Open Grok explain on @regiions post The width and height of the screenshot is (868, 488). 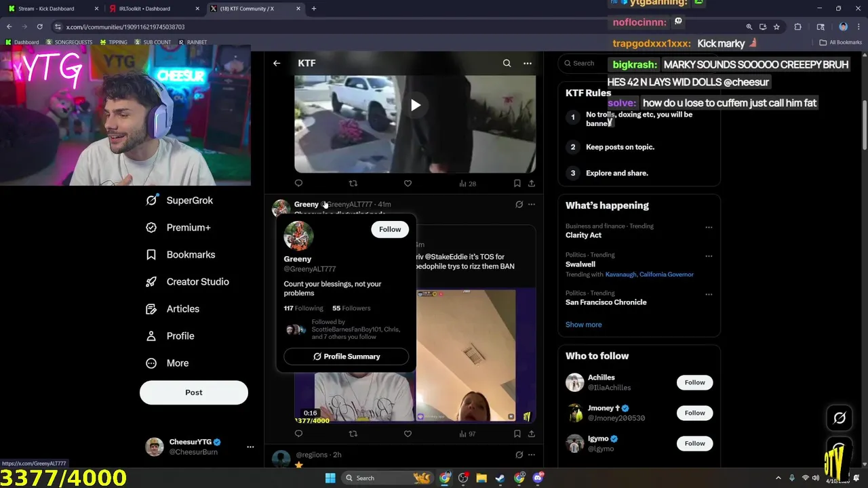[519, 455]
